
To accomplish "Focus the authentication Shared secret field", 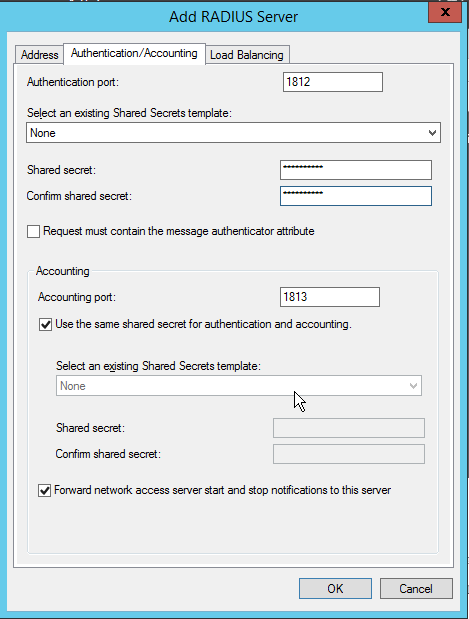I will (x=356, y=170).
